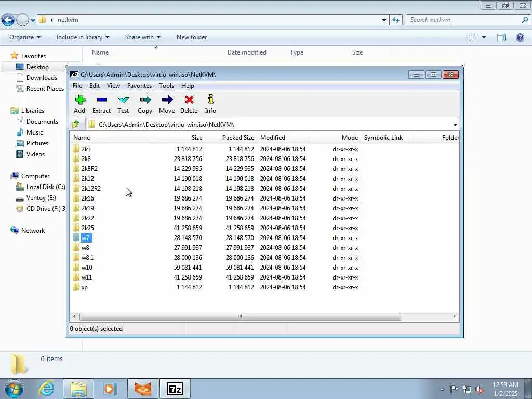
Task: Click in the 7-Zip horizontal scrollbar thumb
Action: tap(240, 316)
